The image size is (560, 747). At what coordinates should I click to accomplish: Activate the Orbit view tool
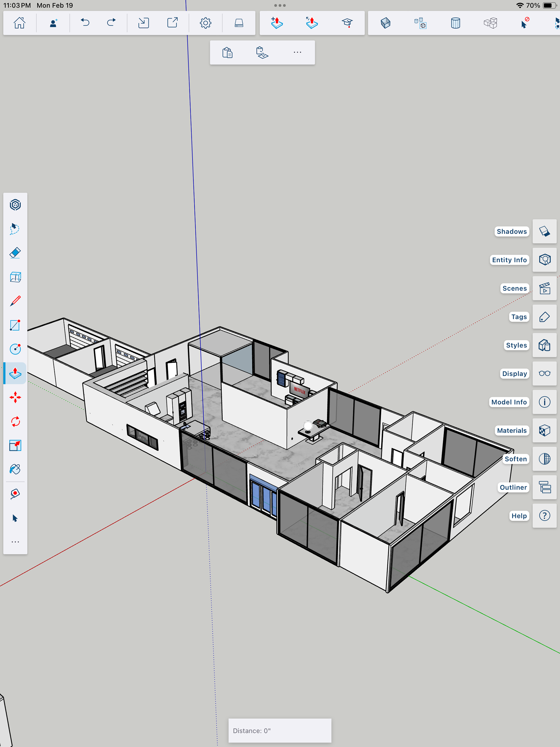(15, 205)
